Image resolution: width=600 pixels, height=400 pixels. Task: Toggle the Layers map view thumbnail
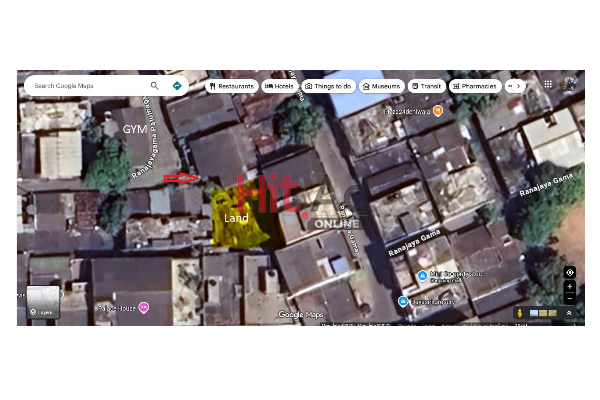click(42, 303)
